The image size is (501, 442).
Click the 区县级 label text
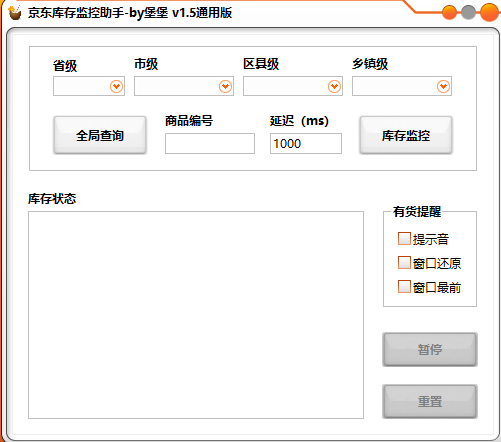coord(261,64)
